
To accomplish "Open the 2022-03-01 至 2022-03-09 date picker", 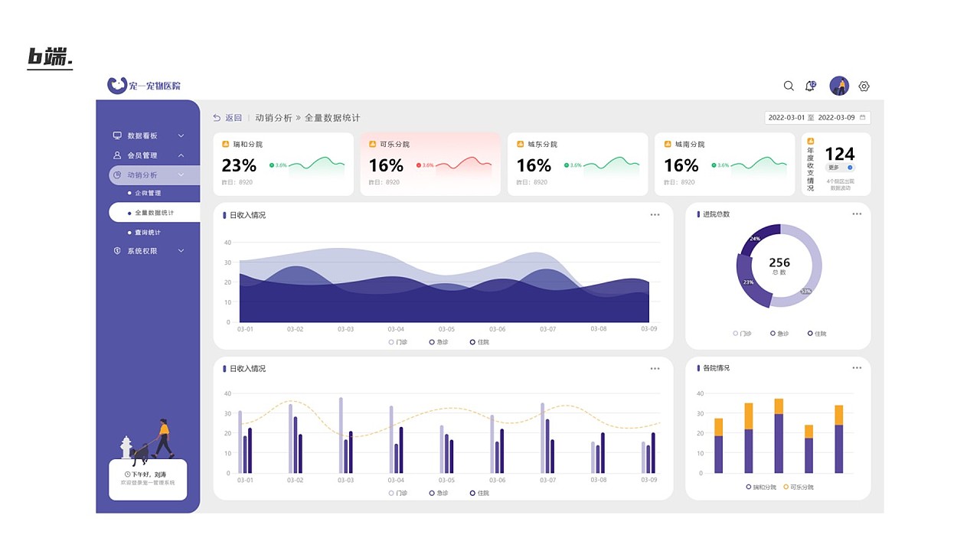I will click(818, 118).
